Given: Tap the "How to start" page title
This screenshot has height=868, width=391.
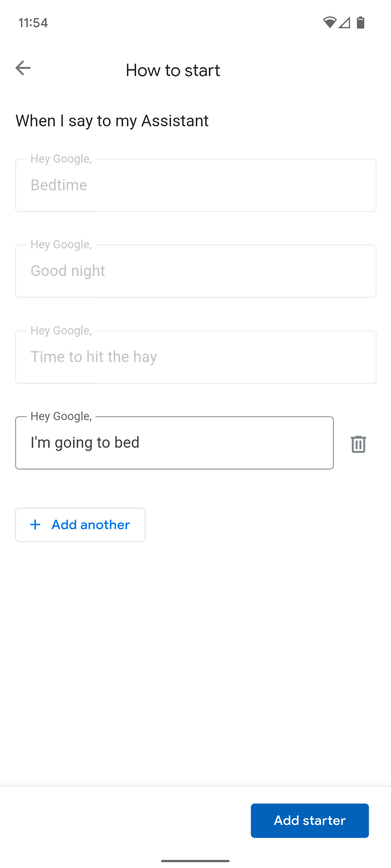Looking at the screenshot, I should pos(173,70).
